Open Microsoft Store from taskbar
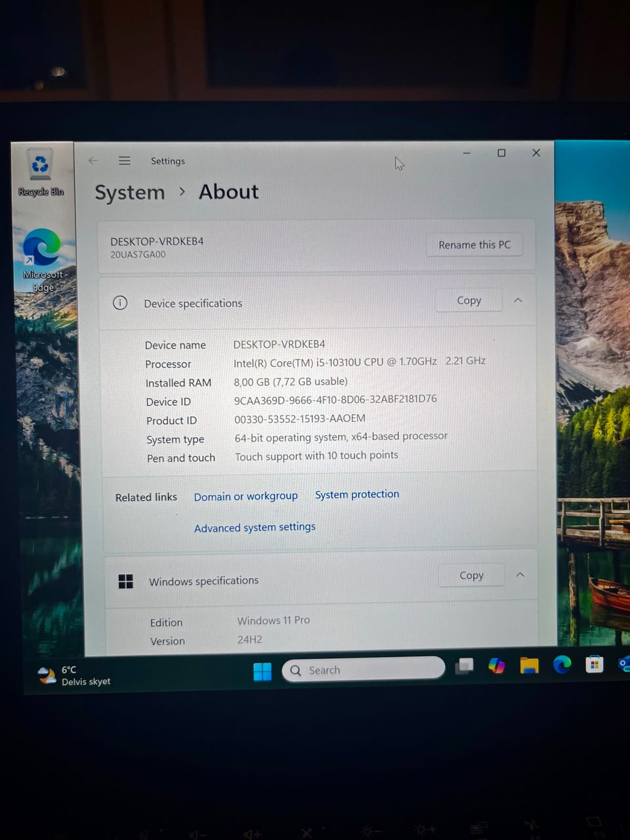This screenshot has height=840, width=630. (x=594, y=664)
